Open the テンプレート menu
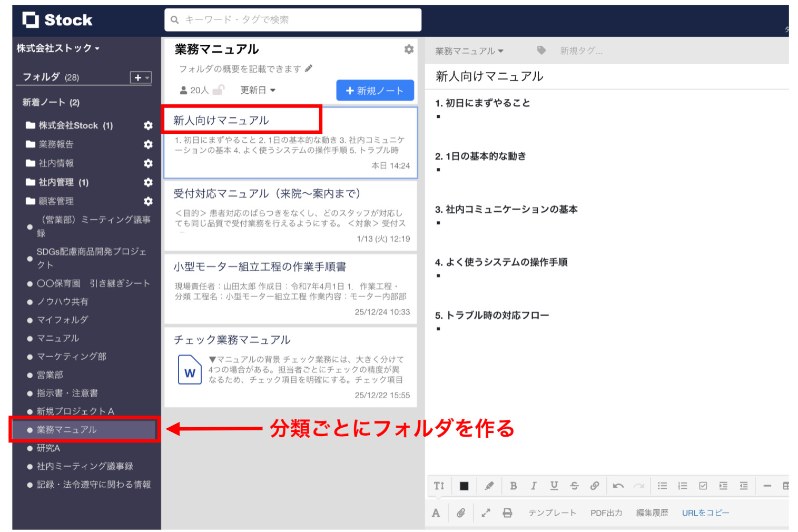 point(552,513)
